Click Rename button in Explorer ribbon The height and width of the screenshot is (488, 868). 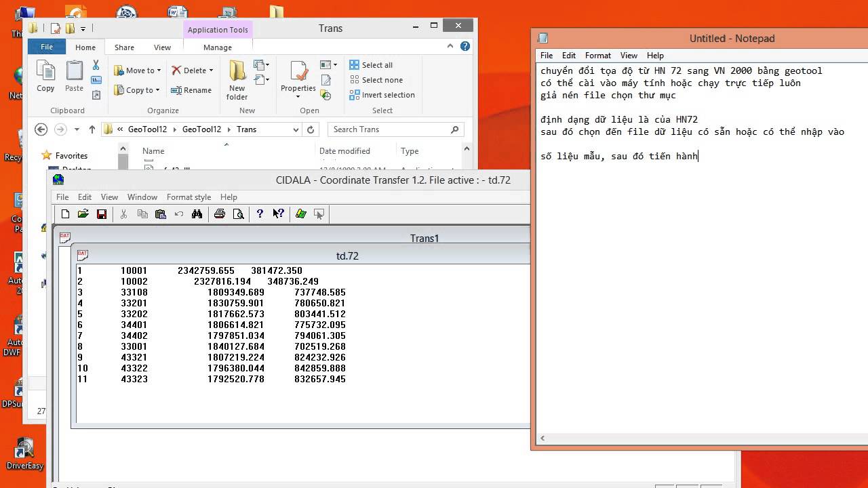pyautogui.click(x=191, y=90)
